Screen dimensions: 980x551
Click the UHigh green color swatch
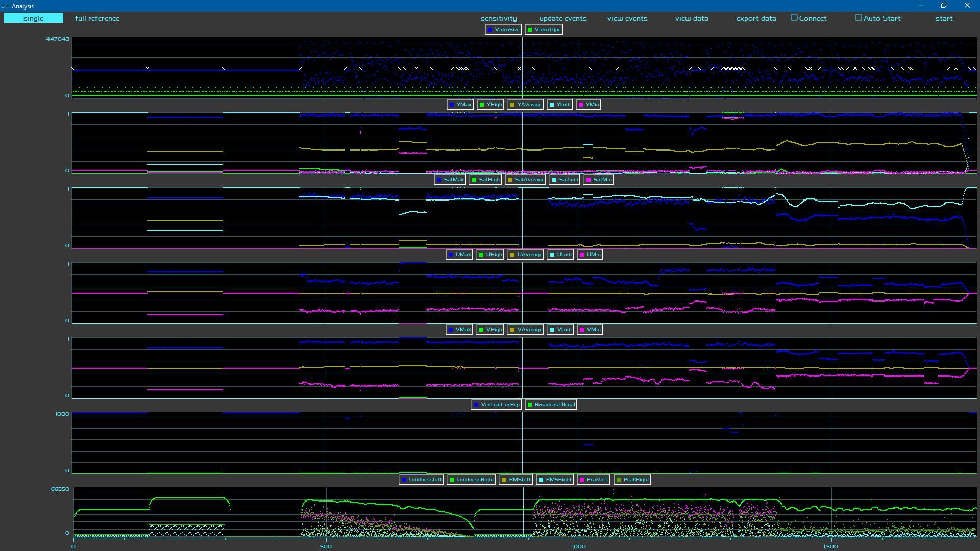[x=481, y=255]
